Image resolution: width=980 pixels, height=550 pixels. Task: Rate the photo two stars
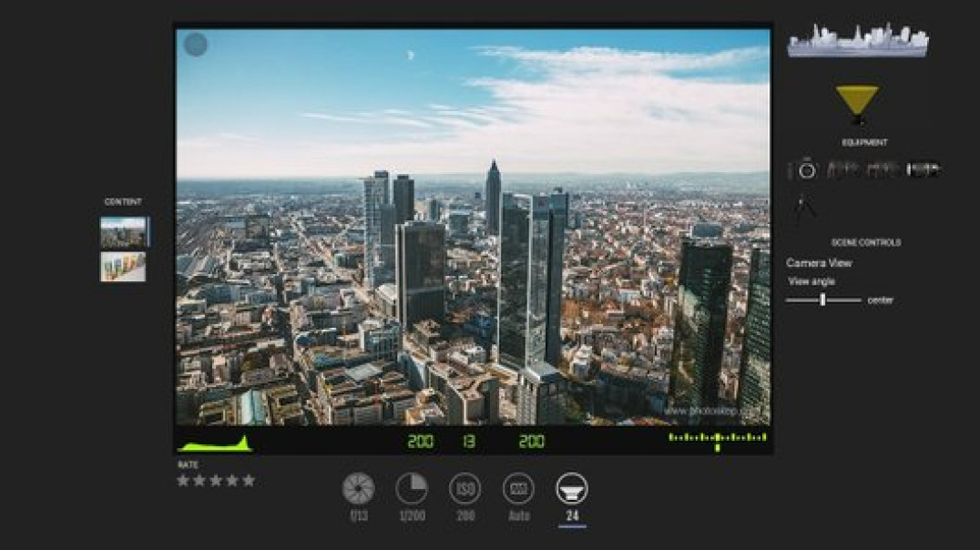coord(199,481)
